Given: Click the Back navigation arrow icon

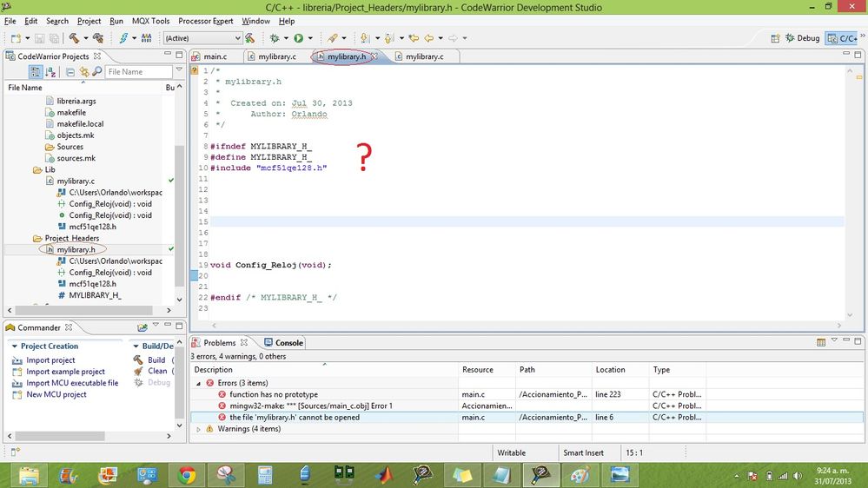Looking at the screenshot, I should [x=429, y=38].
